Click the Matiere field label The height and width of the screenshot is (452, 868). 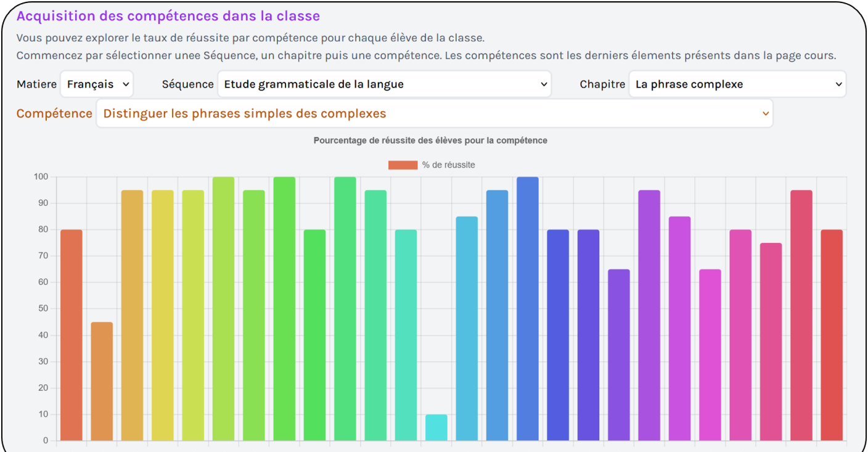pyautogui.click(x=36, y=84)
